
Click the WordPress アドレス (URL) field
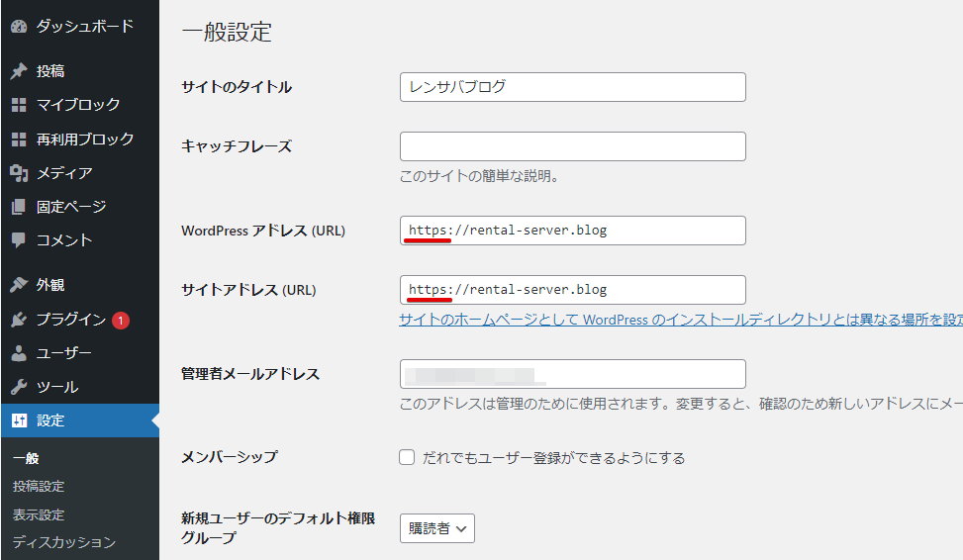tap(573, 231)
